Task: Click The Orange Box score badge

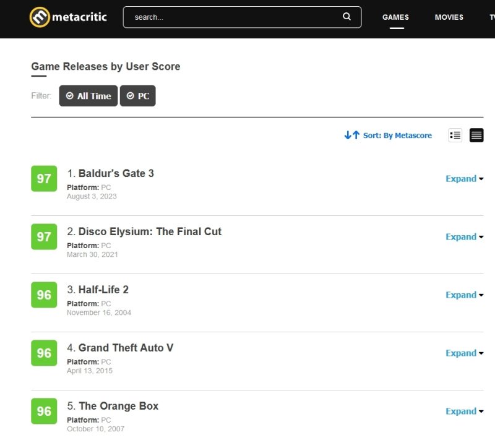Action: point(44,411)
